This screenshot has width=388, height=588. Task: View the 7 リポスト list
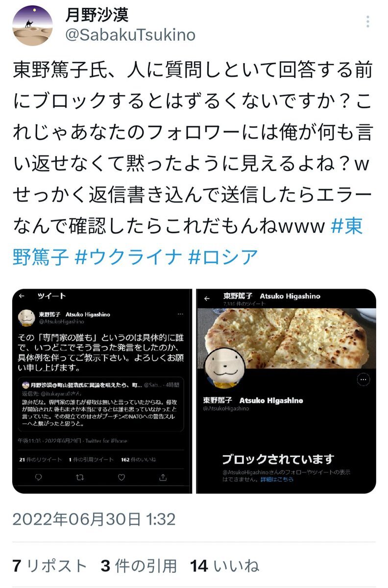coord(50,566)
